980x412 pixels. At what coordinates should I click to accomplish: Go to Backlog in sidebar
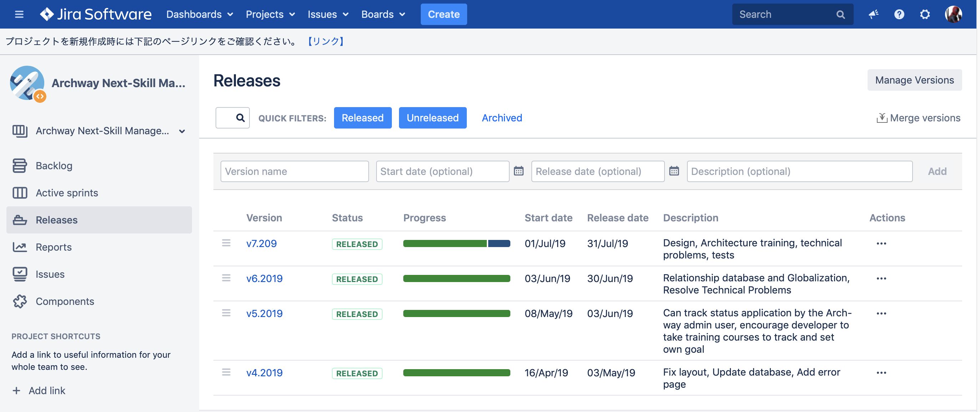(54, 166)
